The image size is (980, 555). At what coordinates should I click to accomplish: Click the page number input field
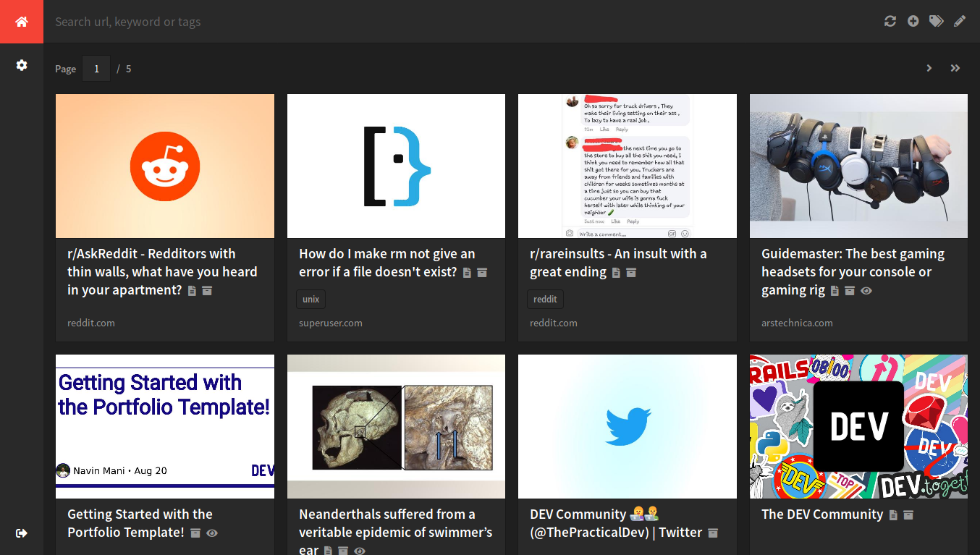coord(96,68)
